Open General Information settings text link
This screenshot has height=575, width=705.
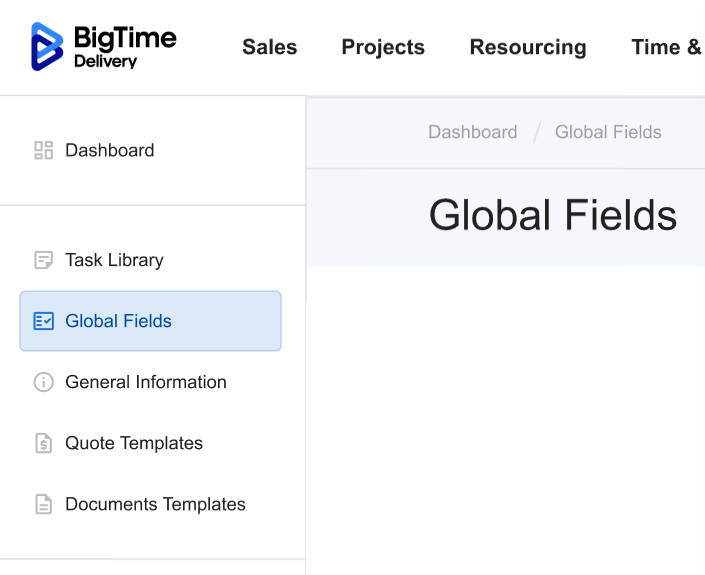click(x=146, y=382)
